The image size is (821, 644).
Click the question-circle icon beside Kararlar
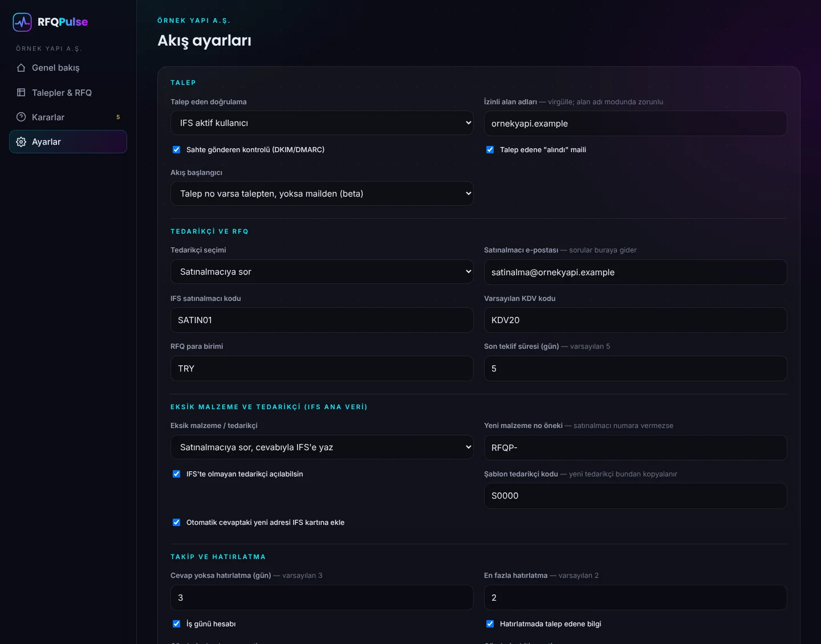21,117
